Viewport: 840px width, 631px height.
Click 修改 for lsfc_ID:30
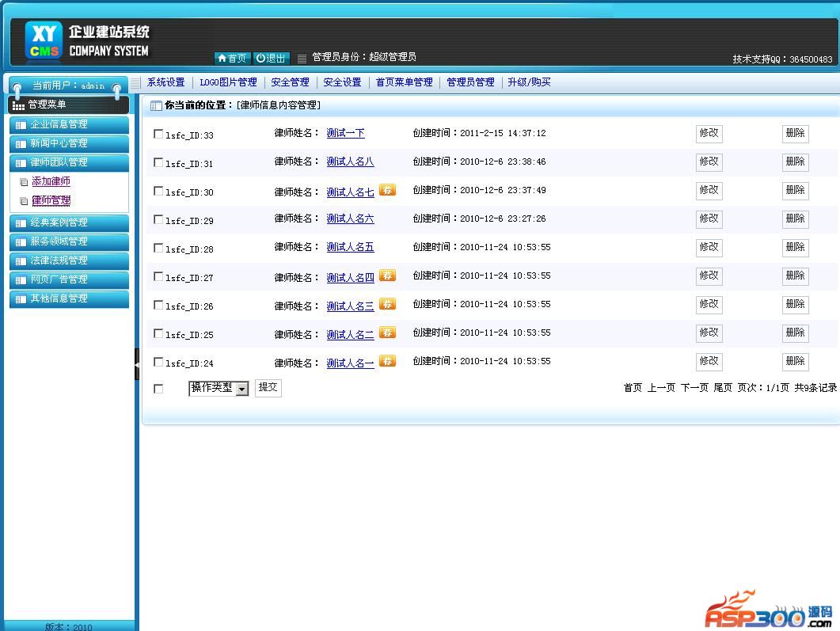coord(709,190)
